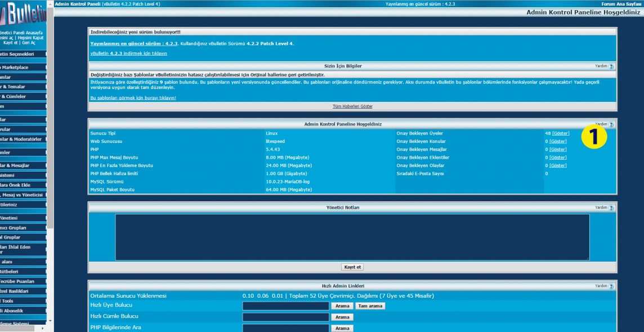Click the Yönetici Notları help question-mark icon

(611, 208)
